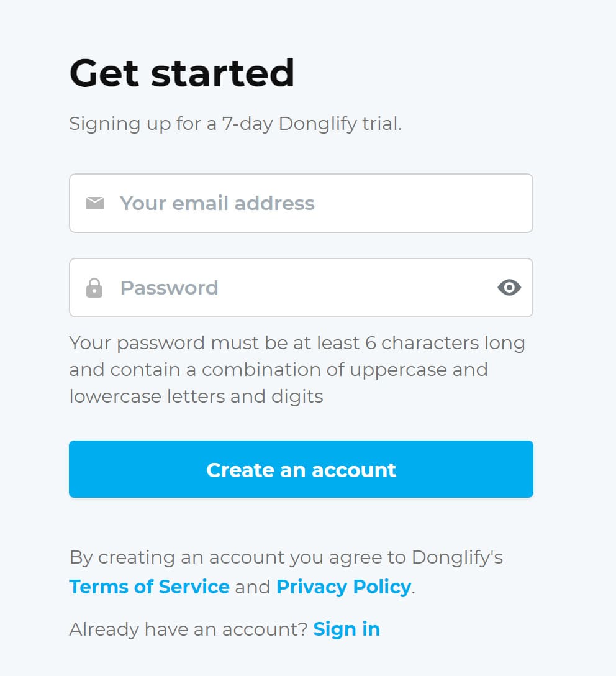Click the envelope icon in email field
This screenshot has height=676, width=616.
94,203
